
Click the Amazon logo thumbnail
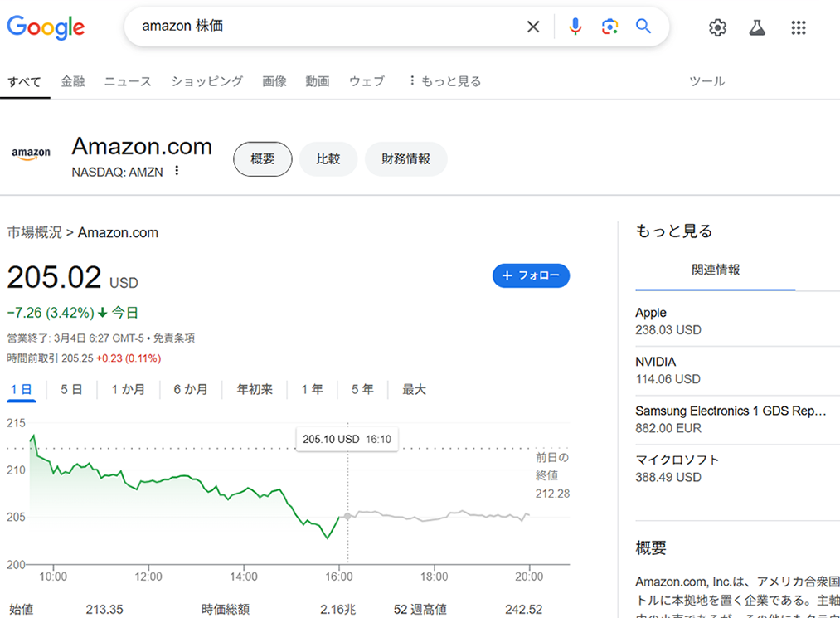tap(31, 154)
